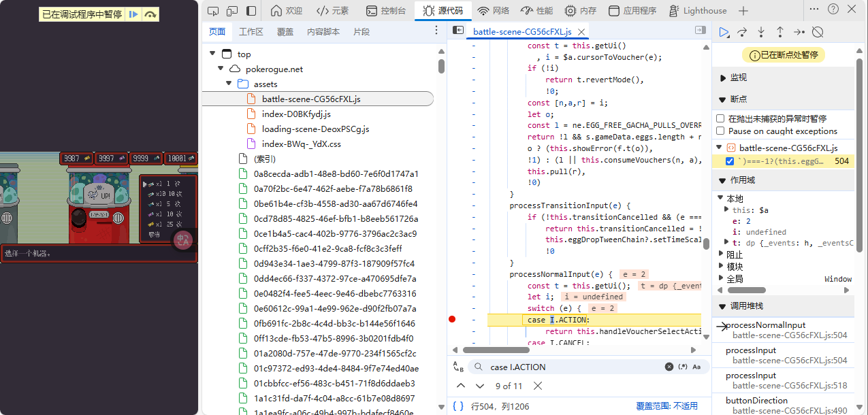
Task: Resume script execution in debugger toolbar
Action: point(724,32)
